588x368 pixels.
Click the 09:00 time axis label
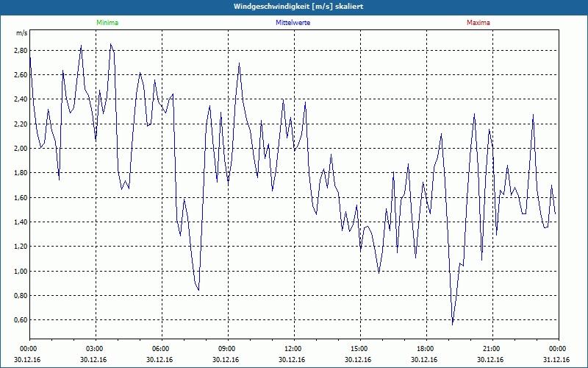(228, 349)
